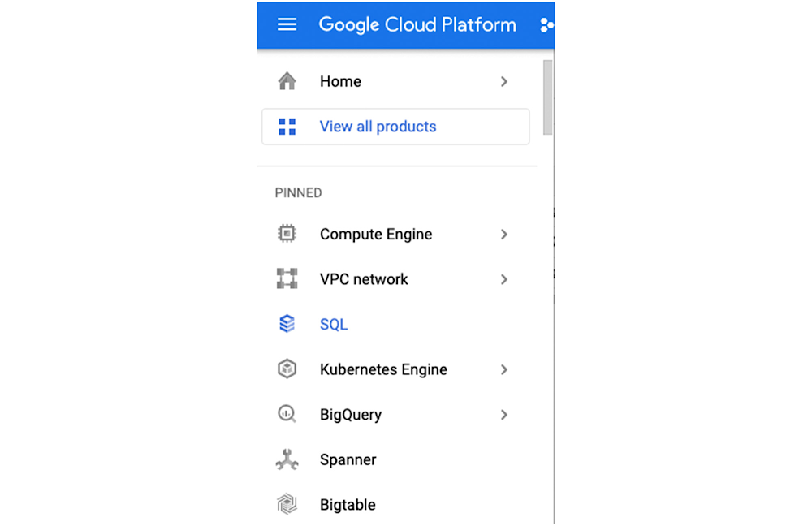
Task: Click the Bigtable icon
Action: click(287, 505)
